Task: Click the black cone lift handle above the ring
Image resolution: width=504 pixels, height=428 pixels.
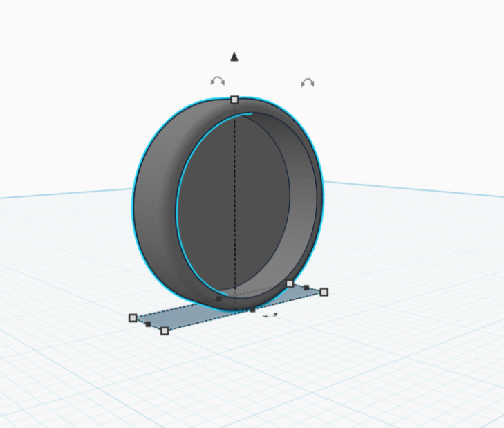Action: click(x=234, y=57)
